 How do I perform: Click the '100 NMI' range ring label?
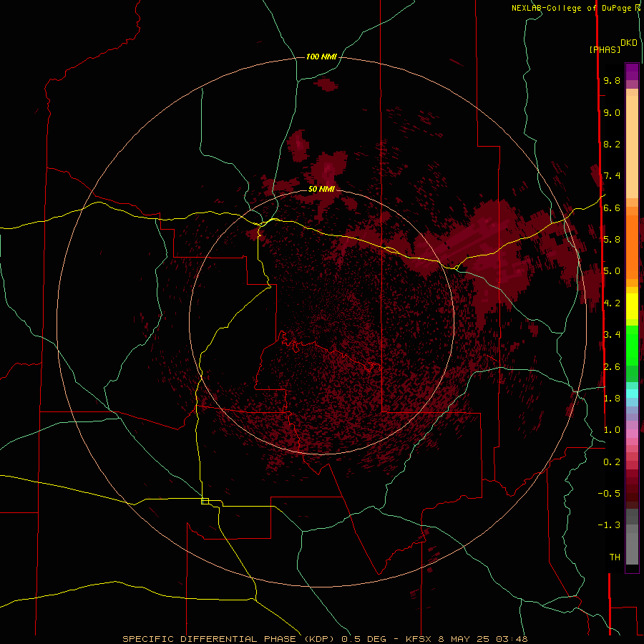[x=321, y=57]
